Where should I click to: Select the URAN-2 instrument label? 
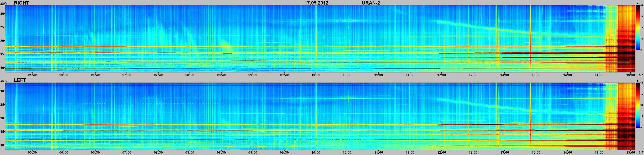(371, 3)
